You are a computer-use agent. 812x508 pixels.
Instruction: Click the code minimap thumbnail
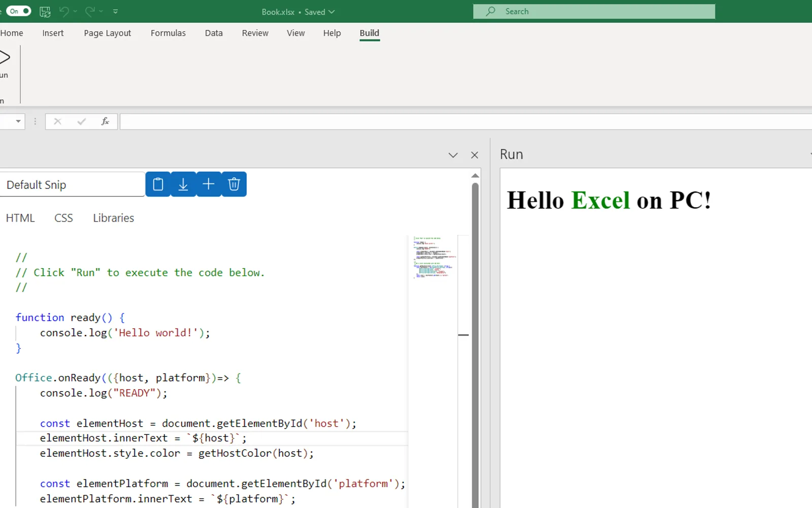coord(434,257)
